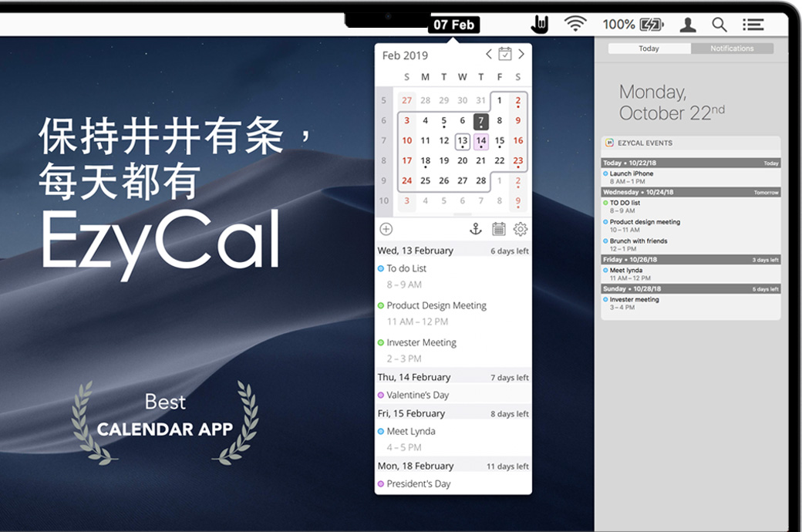Click the add event plus icon

click(386, 229)
